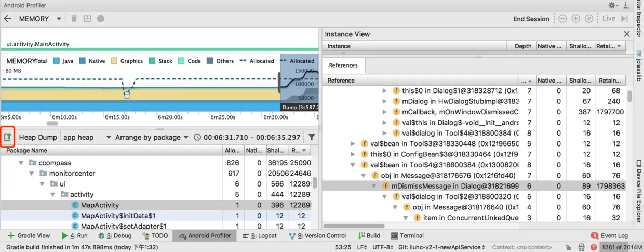The height and width of the screenshot is (252, 644).
Task: Open the profiler settings gear menu
Action: click(613, 5)
